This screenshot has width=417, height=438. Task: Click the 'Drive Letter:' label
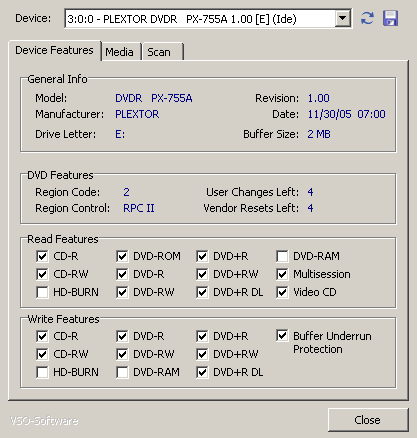click(x=66, y=134)
